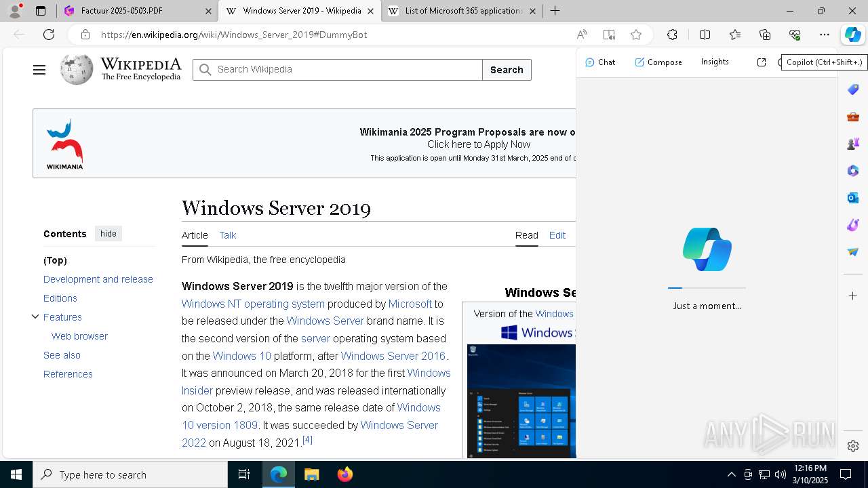Jump to See also section
This screenshot has width=868, height=488.
point(62,355)
